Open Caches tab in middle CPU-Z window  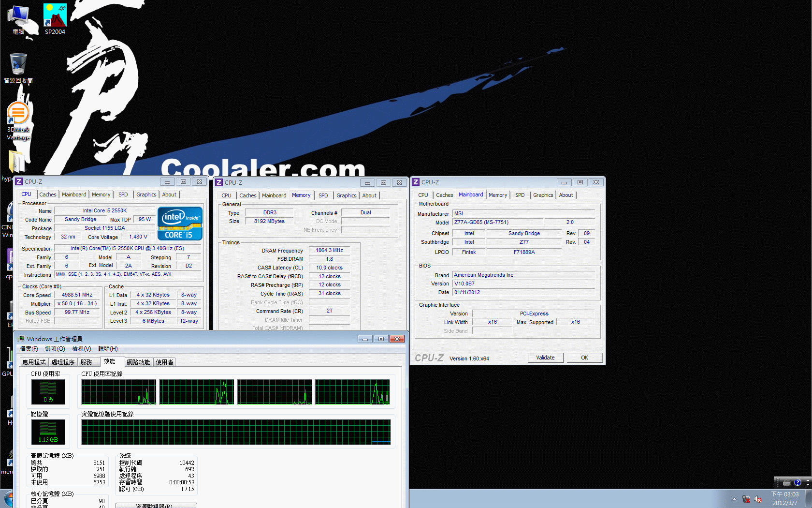pyautogui.click(x=248, y=195)
